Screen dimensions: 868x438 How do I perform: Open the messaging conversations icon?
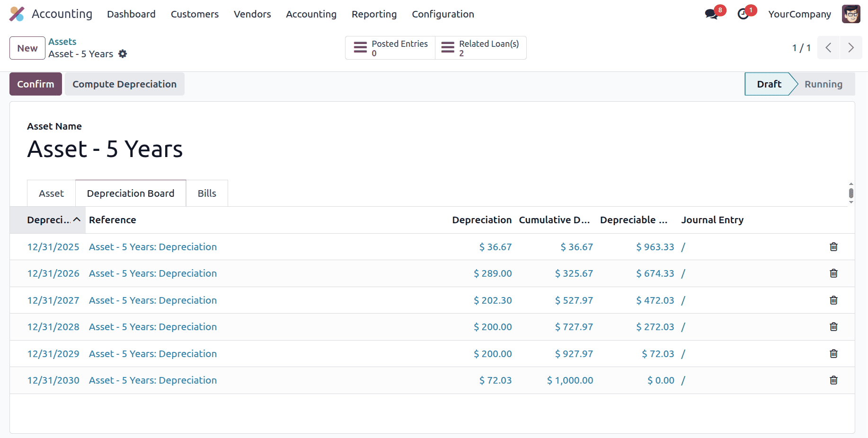click(x=711, y=14)
